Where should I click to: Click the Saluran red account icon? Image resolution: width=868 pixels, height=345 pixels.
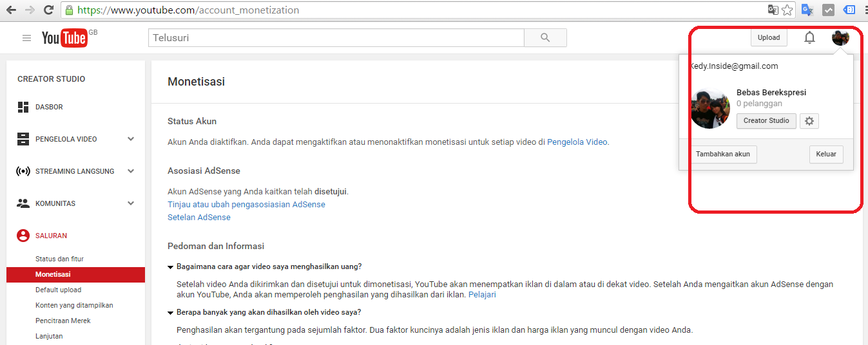tap(23, 236)
